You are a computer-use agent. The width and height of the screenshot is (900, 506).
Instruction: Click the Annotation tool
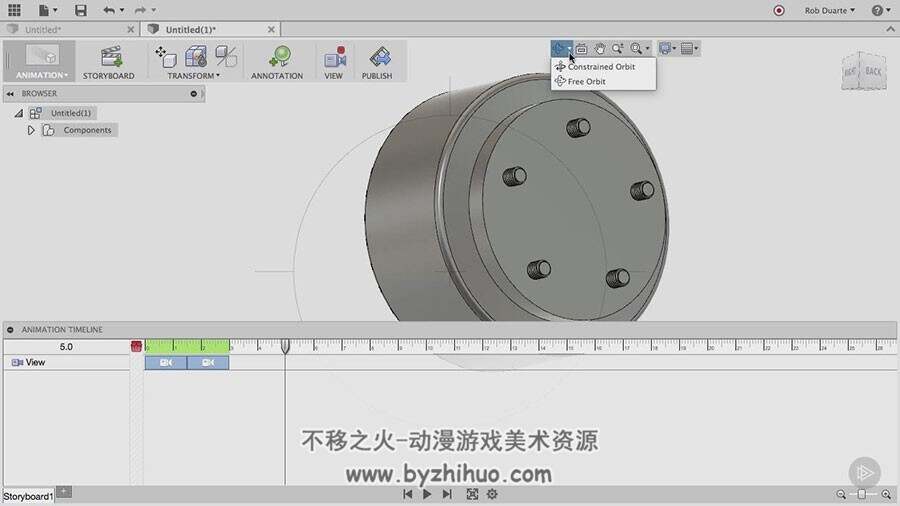[277, 63]
